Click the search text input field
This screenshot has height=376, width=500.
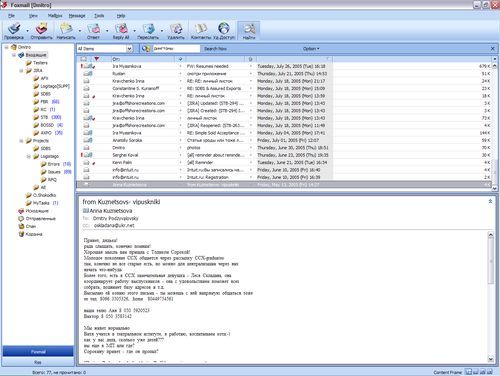tap(176, 49)
